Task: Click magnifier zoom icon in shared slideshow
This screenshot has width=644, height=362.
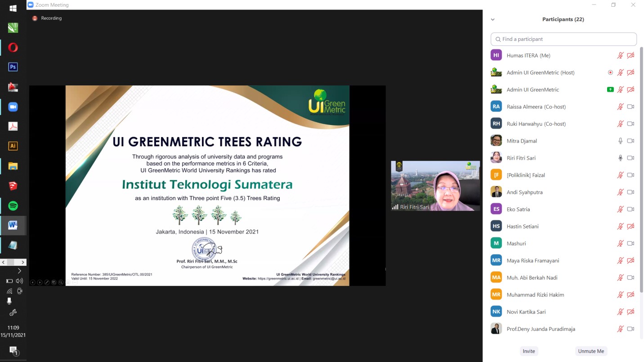Action: (x=61, y=282)
